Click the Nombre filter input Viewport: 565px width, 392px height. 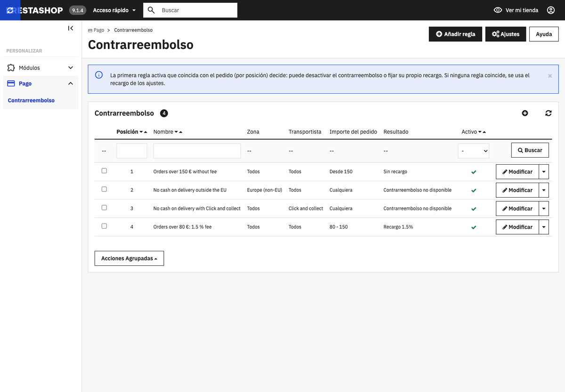(x=197, y=151)
